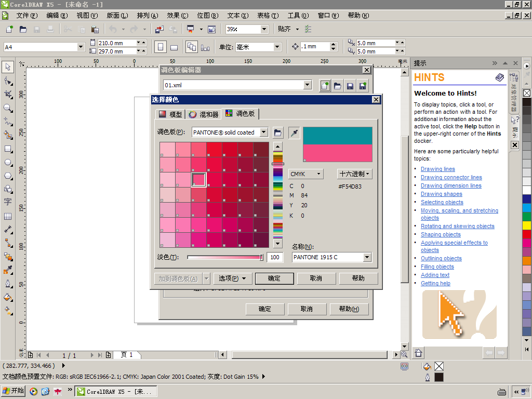Image resolution: width=532 pixels, height=399 pixels.
Task: Expand the PANTONE solid coated palette dropdown
Action: [264, 132]
